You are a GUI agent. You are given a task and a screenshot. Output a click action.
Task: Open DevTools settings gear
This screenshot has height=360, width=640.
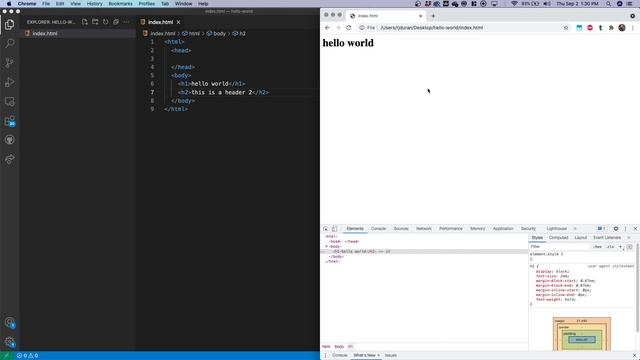616,229
